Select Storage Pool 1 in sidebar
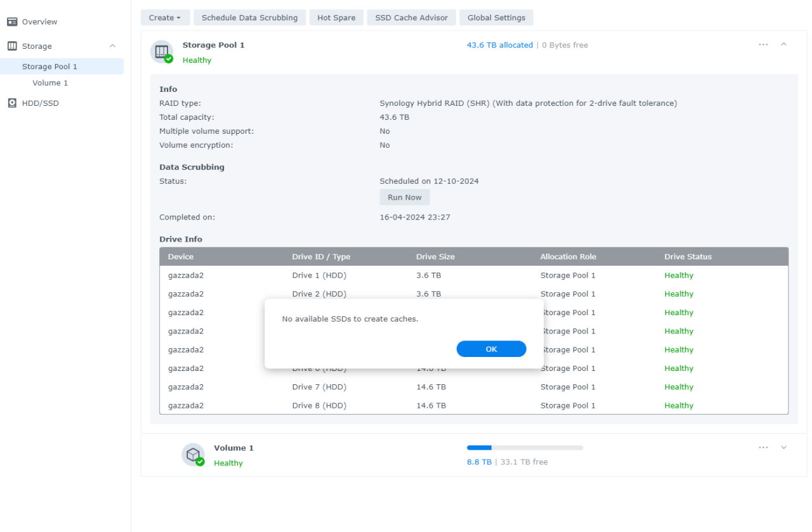 coord(49,67)
